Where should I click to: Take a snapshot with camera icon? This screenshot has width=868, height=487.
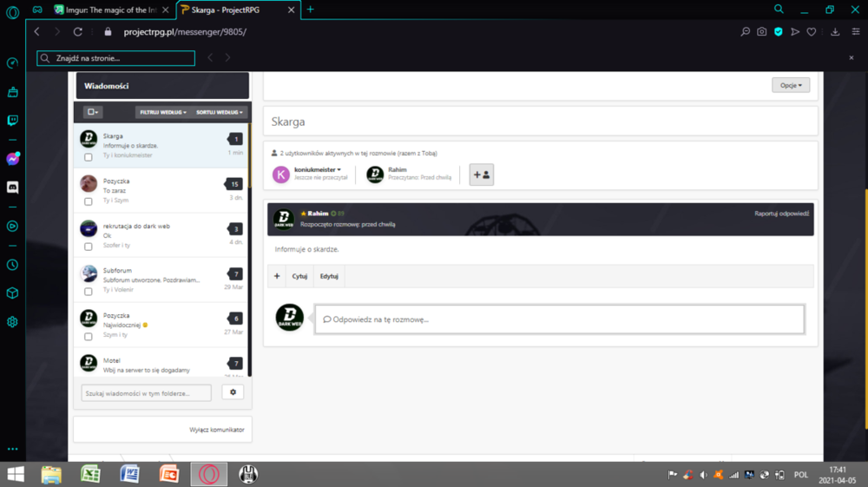pos(762,32)
